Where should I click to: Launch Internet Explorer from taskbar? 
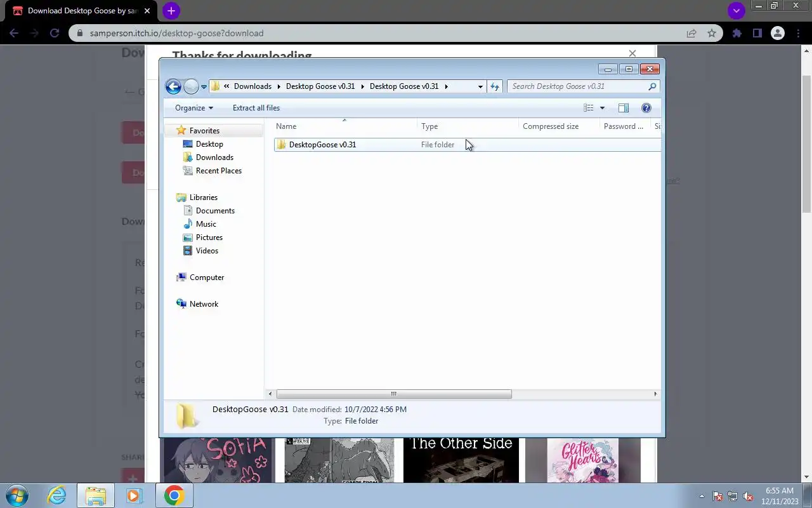[56, 495]
